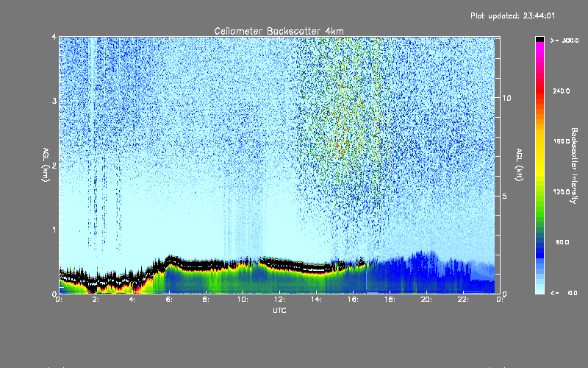Viewport: 588px width, 368px height.
Task: Click the '4' km tick on left axis
Action: coord(54,37)
